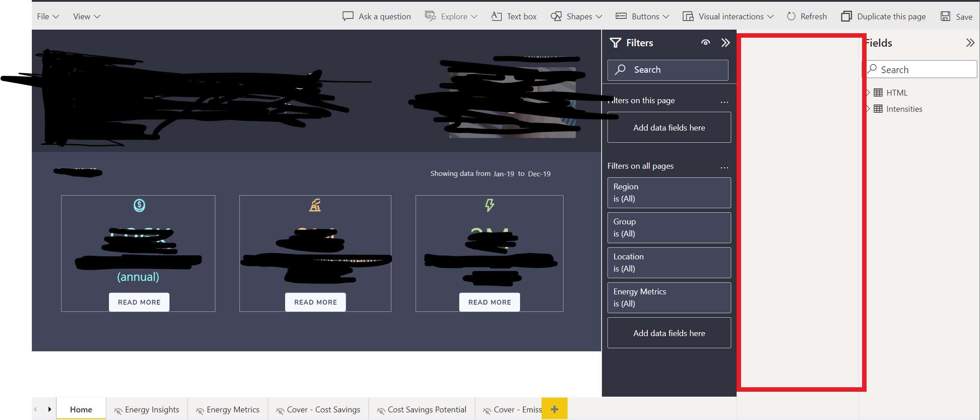Collapse the Filters pane with double chevron
Screen dimensions: 980x420
[x=725, y=43]
